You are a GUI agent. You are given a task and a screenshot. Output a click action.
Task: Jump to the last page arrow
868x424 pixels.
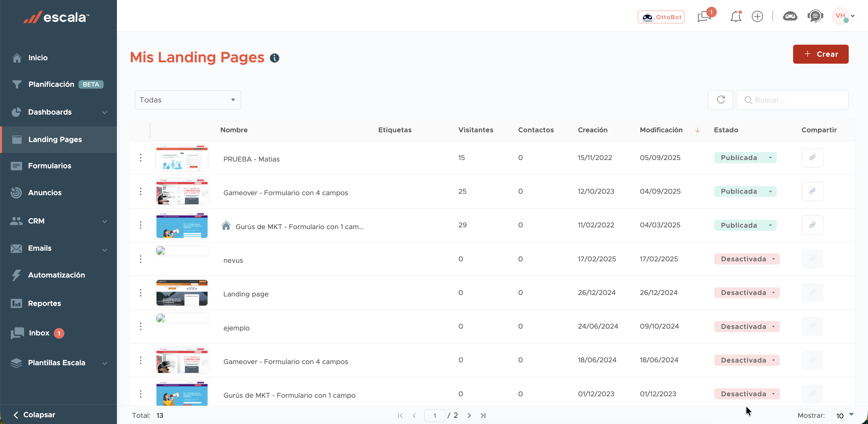483,415
